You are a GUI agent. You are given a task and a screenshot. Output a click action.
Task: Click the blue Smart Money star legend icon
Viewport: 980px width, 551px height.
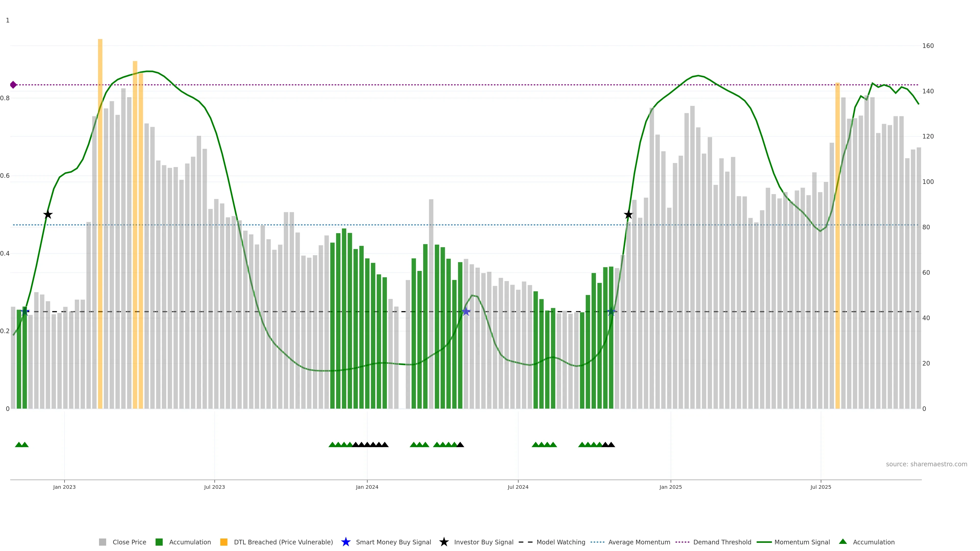click(x=346, y=542)
